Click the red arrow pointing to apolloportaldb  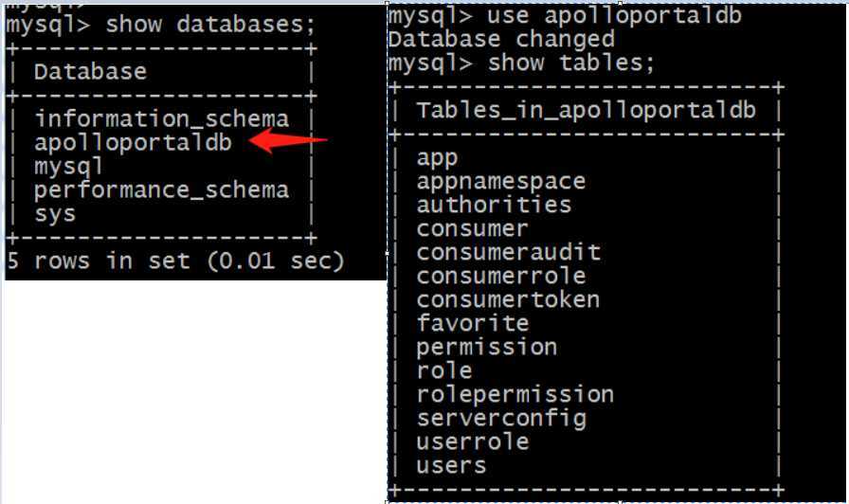tap(288, 141)
